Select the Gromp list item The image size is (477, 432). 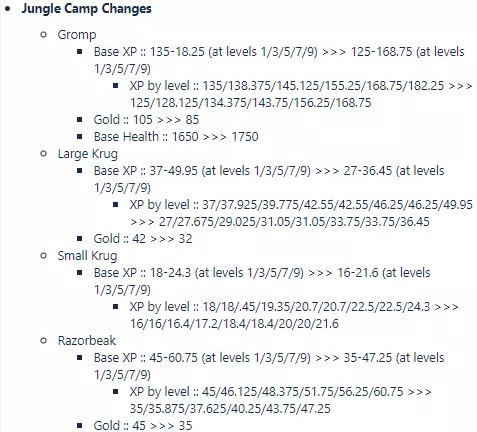pos(77,35)
